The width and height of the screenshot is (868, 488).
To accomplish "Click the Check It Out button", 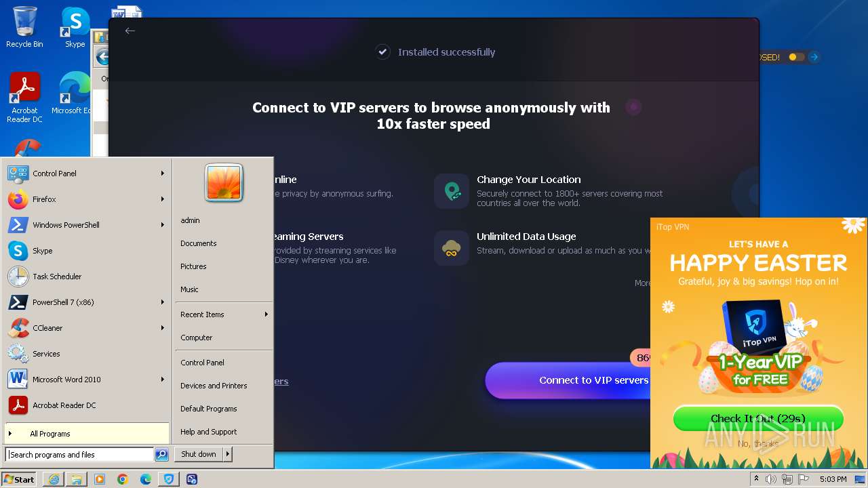I will point(758,418).
